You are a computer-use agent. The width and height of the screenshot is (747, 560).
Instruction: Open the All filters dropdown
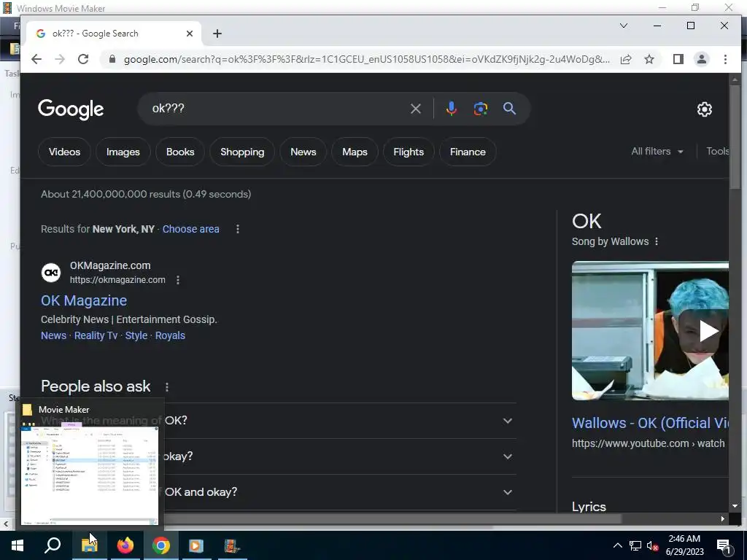pyautogui.click(x=657, y=152)
